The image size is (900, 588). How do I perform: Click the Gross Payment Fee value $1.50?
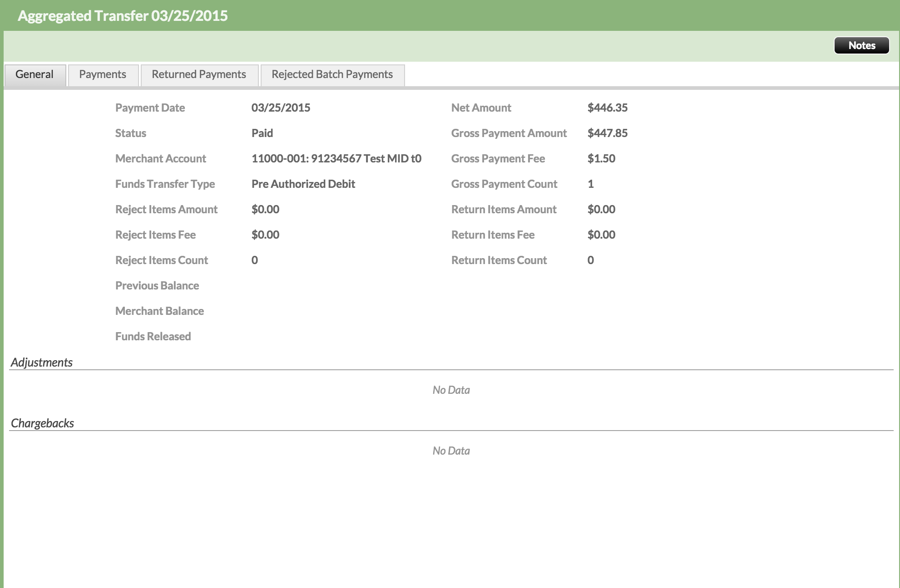pos(601,159)
